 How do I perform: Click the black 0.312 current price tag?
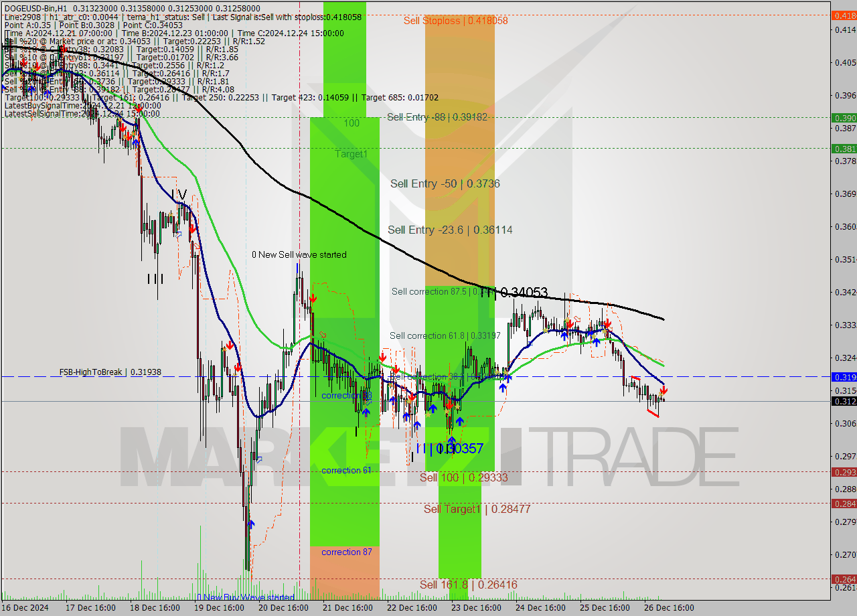coord(844,401)
